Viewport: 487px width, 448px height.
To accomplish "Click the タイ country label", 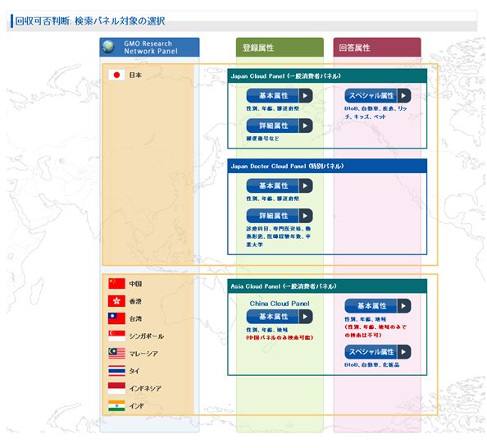I will (134, 371).
